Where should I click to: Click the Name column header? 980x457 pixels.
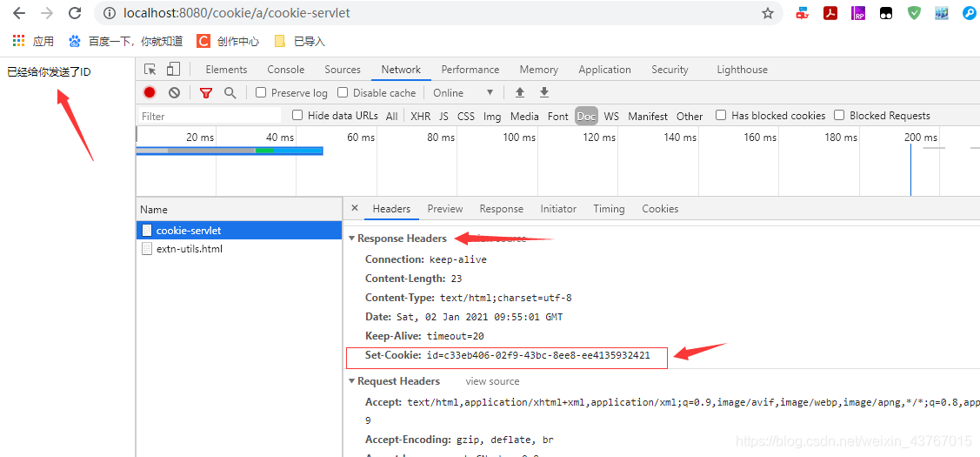tap(239, 210)
